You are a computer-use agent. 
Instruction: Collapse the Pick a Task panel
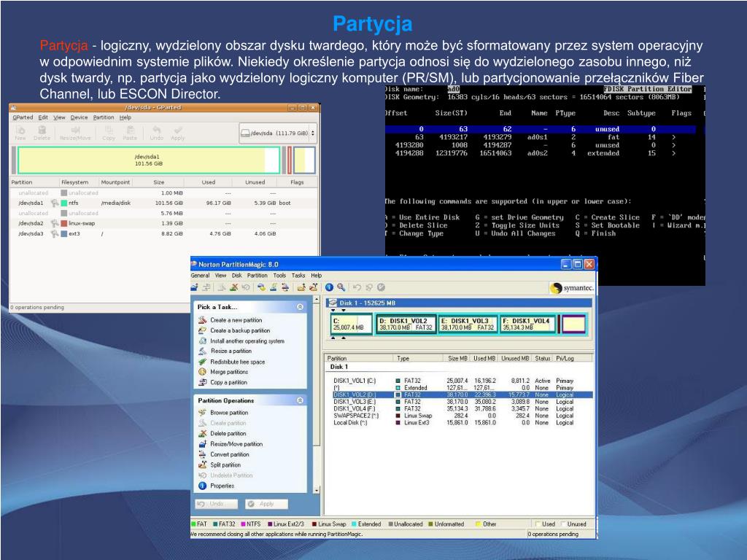[x=300, y=307]
